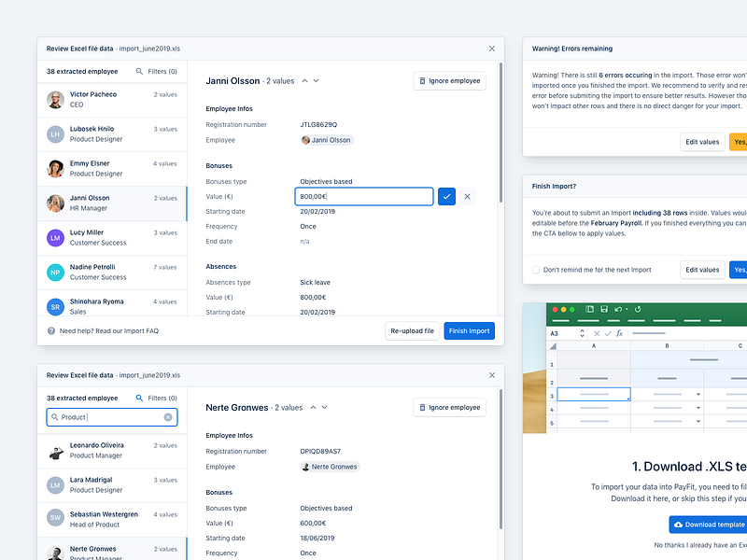
Task: Click the Nerte Gronwes employee chip
Action: tap(330, 467)
